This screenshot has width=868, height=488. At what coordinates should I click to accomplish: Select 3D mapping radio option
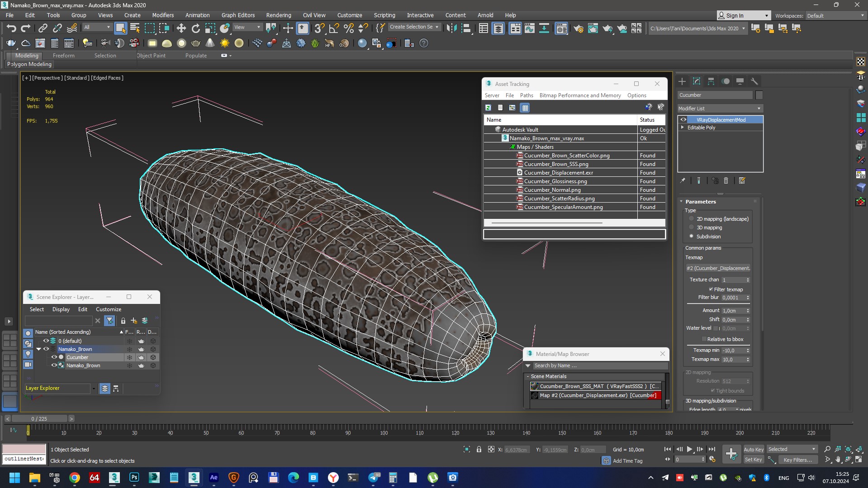point(691,227)
